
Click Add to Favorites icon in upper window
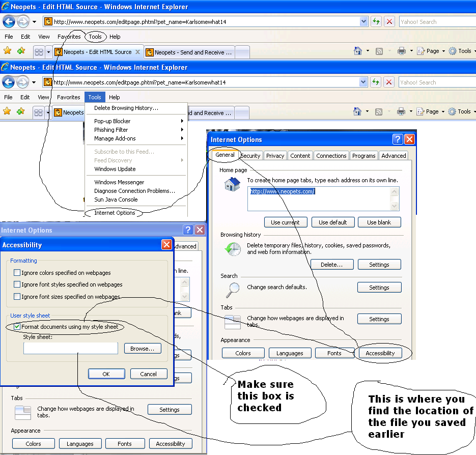coord(21,51)
